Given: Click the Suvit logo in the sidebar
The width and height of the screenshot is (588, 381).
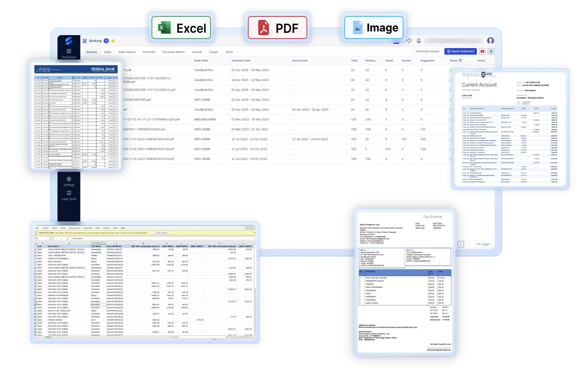Looking at the screenshot, I should coord(69,40).
